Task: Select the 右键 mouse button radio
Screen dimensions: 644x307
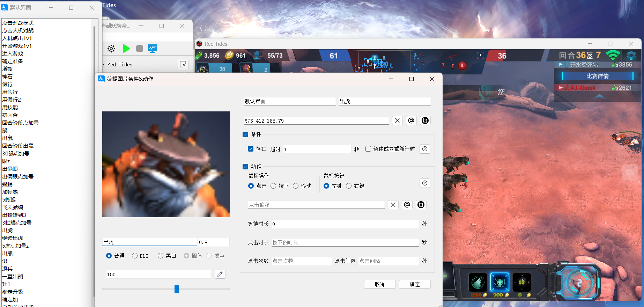Action: 349,186
